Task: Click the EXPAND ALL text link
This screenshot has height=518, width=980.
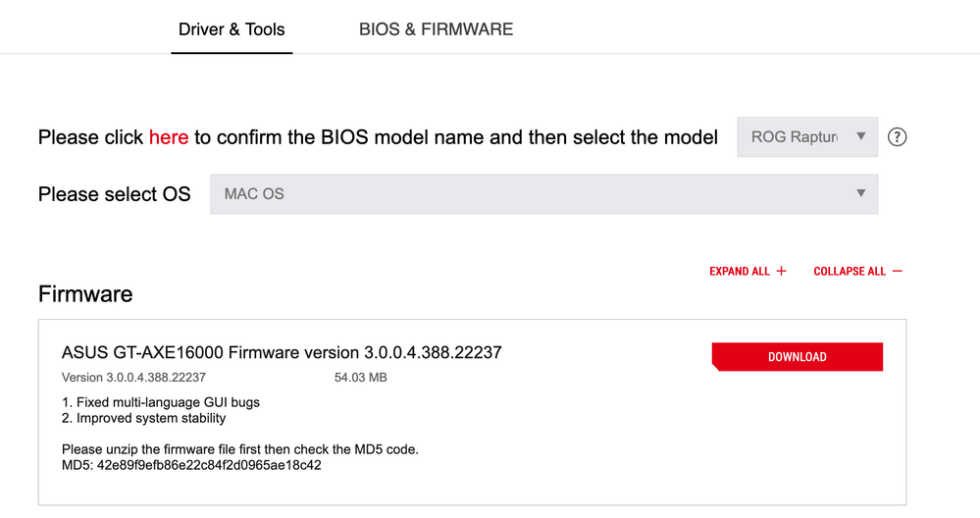Action: tap(740, 272)
